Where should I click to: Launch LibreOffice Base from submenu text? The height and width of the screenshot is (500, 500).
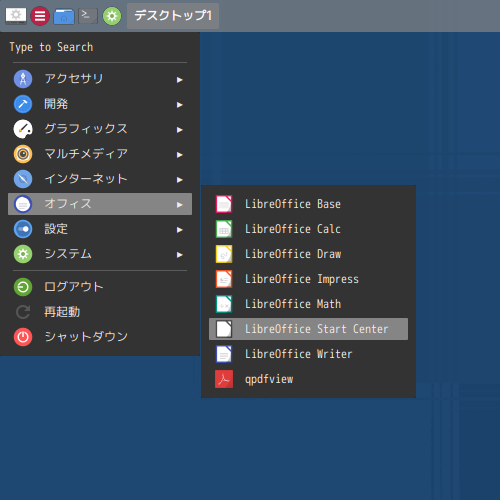(293, 204)
